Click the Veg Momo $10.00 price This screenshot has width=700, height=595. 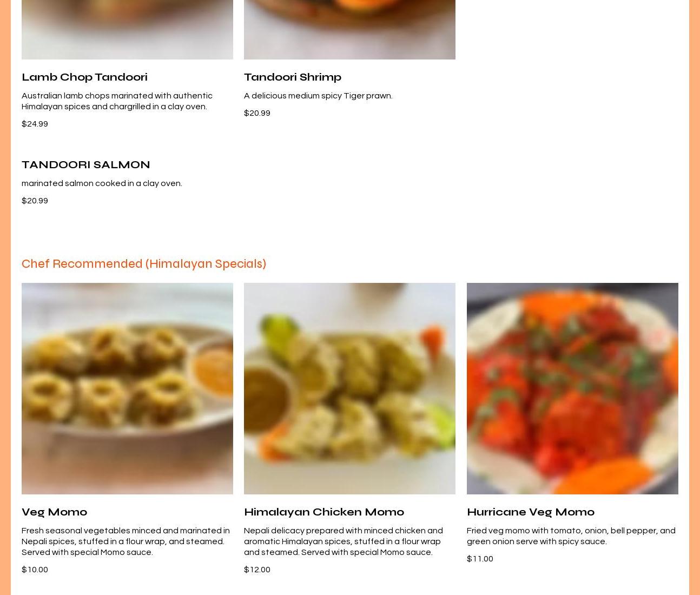point(35,570)
